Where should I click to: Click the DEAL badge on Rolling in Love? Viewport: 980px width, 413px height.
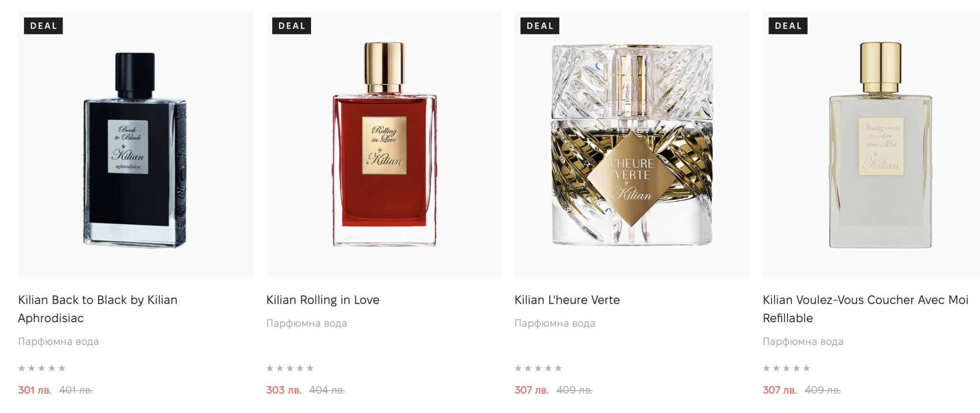291,26
